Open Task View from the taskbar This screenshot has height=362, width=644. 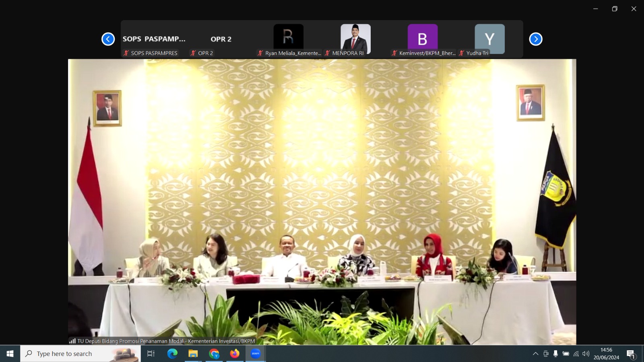151,354
